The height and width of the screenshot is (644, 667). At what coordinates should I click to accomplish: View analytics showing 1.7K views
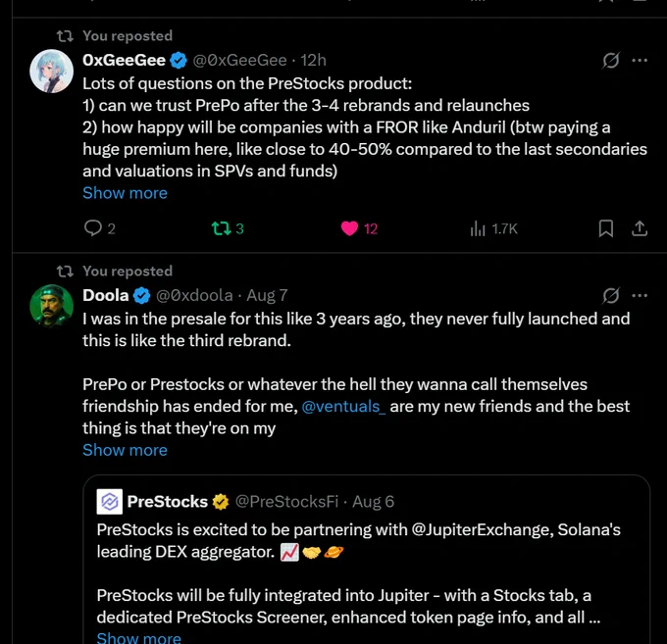(x=493, y=228)
